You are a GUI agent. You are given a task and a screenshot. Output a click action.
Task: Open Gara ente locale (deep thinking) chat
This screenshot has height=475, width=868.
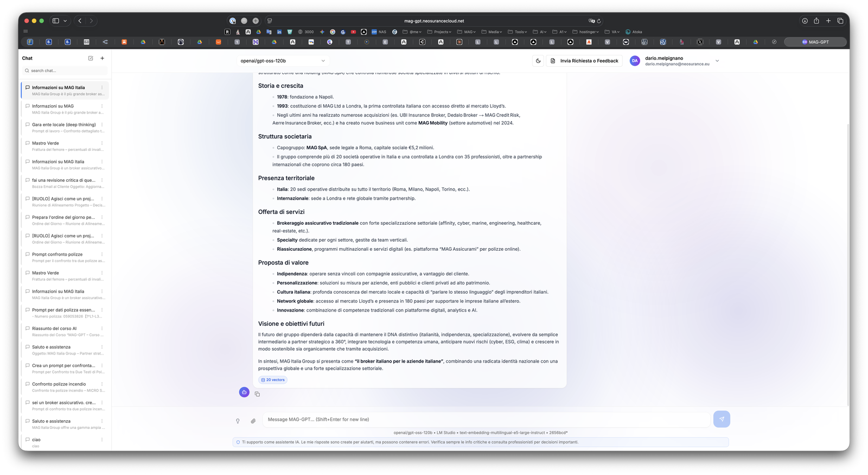pos(65,128)
